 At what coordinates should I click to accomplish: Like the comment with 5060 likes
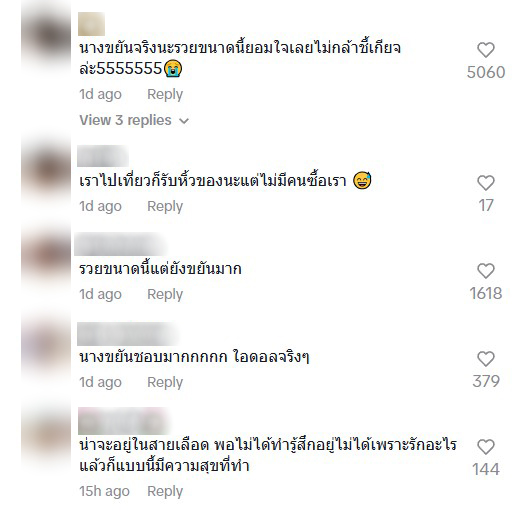pos(486,50)
